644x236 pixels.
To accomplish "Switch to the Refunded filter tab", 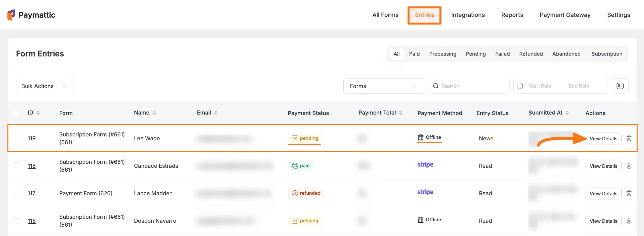I will coord(531,54).
